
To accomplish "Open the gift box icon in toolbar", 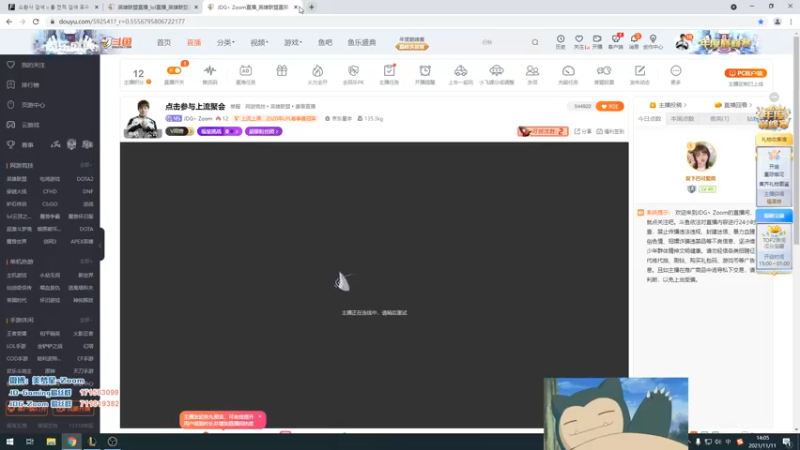I will coord(282,70).
